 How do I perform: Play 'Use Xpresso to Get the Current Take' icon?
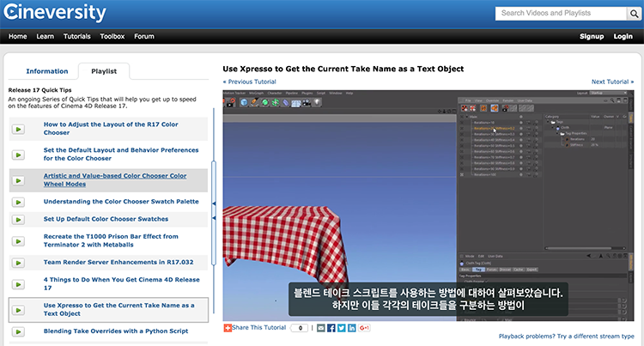18,310
